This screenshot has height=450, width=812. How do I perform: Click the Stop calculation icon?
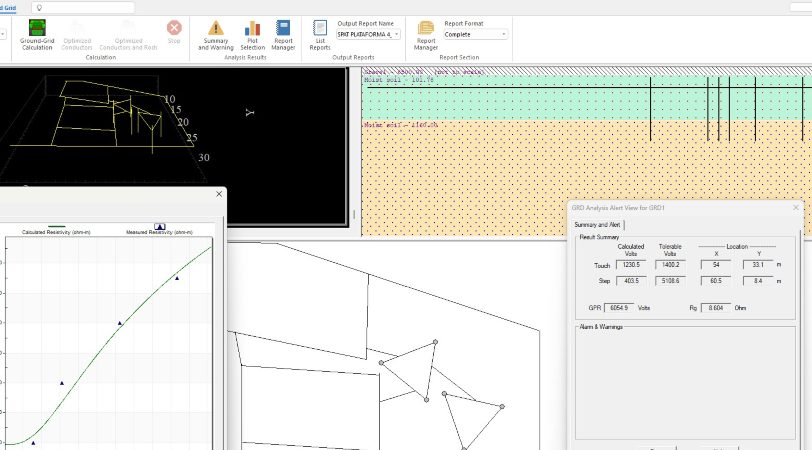click(174, 32)
